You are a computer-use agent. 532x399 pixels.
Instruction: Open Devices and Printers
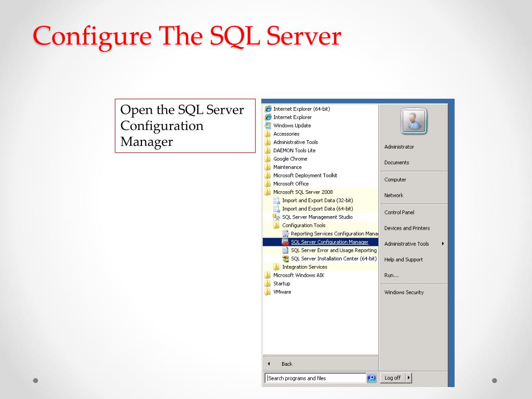(407, 228)
